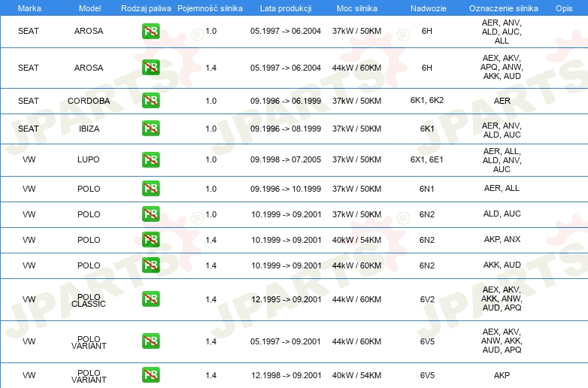Select the LUPO model cell
The image size is (588, 388).
[x=89, y=160]
